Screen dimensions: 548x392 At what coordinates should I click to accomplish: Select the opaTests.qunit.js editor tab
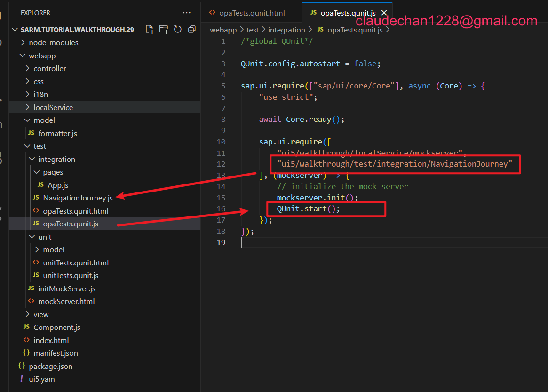347,13
